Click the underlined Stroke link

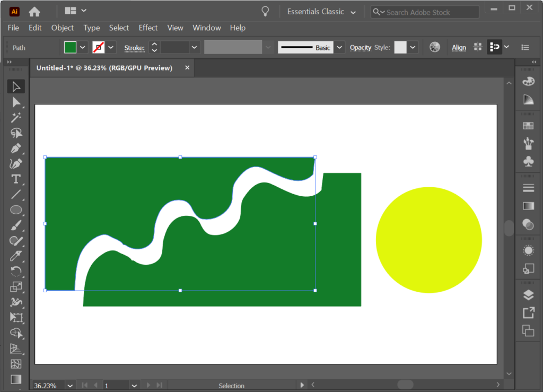(135, 47)
